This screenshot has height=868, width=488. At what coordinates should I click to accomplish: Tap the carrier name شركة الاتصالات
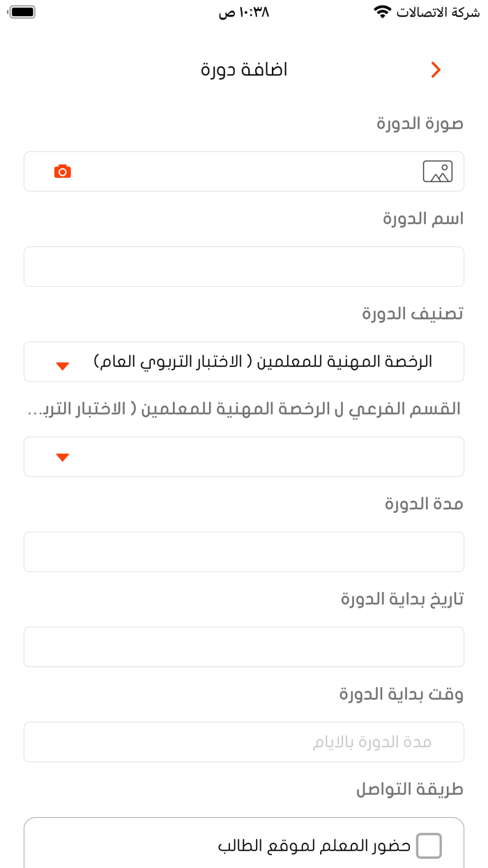[x=438, y=12]
